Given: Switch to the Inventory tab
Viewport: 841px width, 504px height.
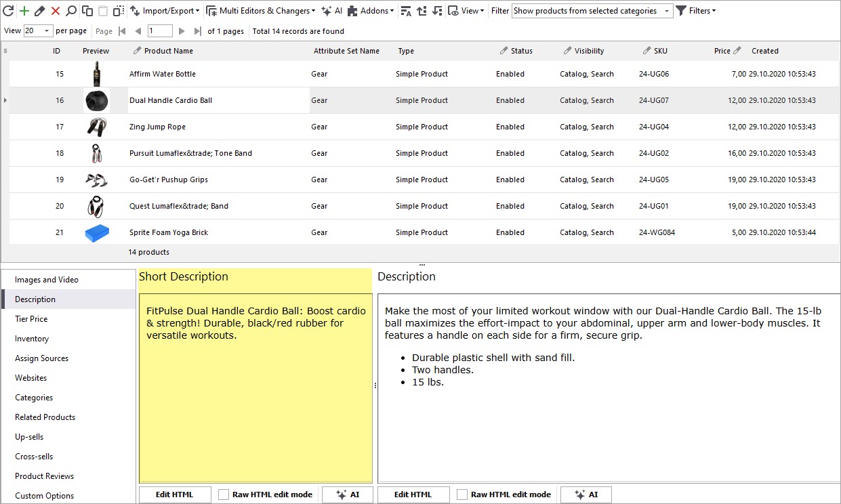Looking at the screenshot, I should (x=32, y=338).
